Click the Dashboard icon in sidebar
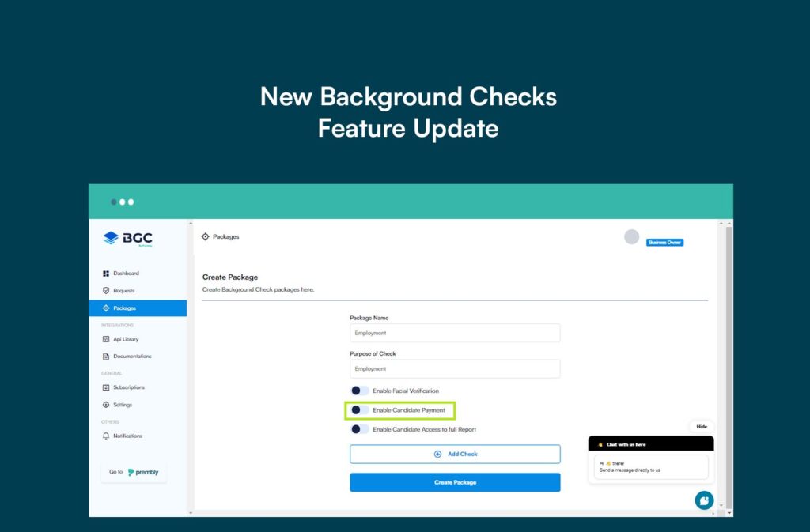 pyautogui.click(x=106, y=274)
